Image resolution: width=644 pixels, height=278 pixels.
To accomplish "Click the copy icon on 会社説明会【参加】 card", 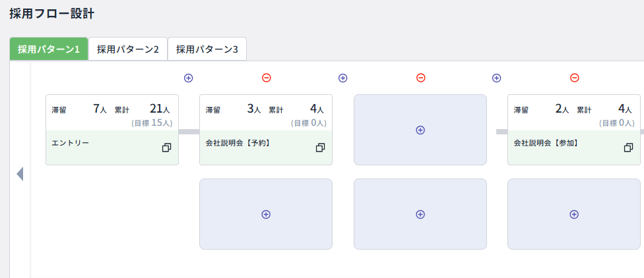I will coord(628,148).
